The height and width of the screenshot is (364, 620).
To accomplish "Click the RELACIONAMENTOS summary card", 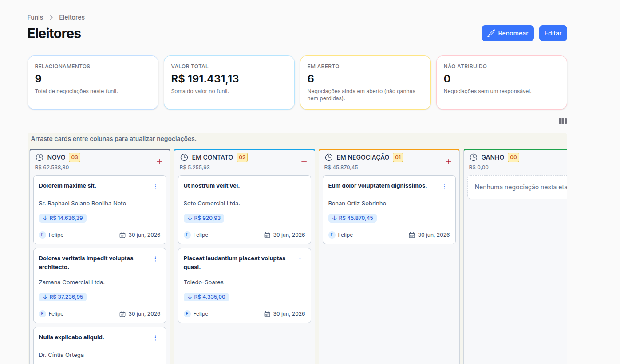I will (x=93, y=82).
